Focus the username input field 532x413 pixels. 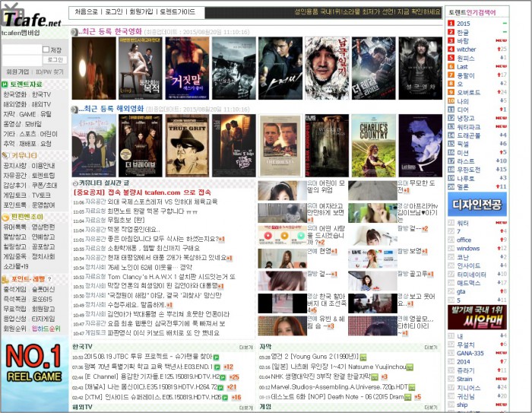coord(22,49)
